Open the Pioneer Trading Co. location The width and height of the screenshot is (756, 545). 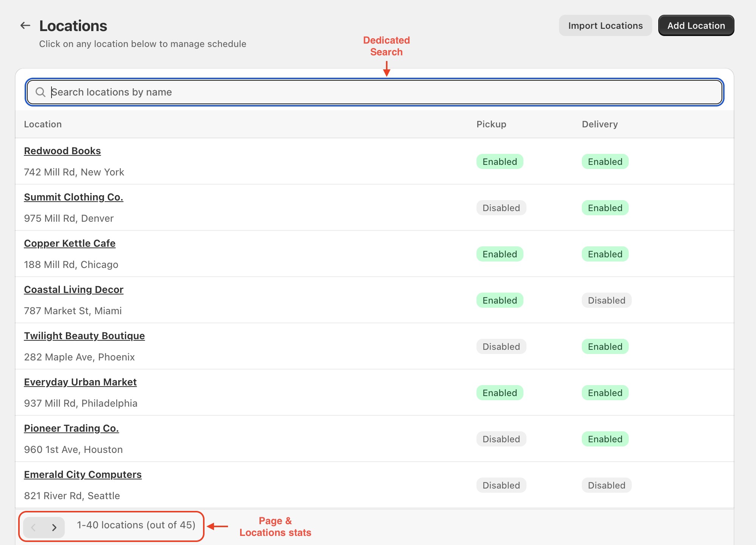72,428
